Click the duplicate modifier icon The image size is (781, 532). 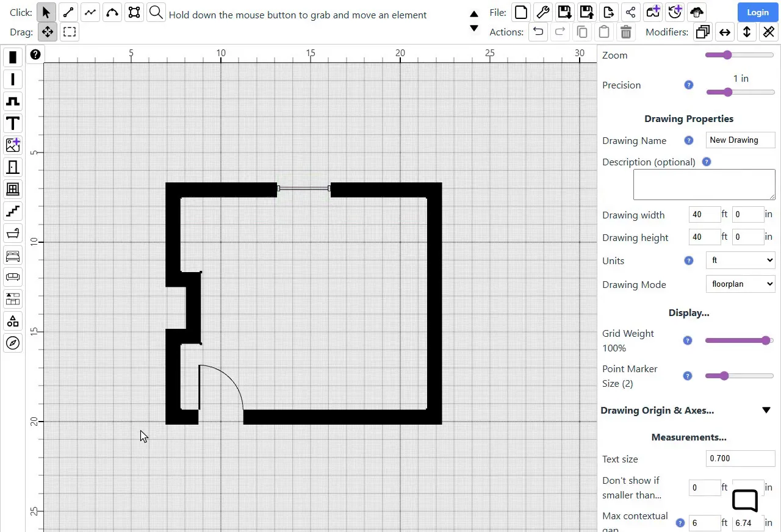(703, 32)
